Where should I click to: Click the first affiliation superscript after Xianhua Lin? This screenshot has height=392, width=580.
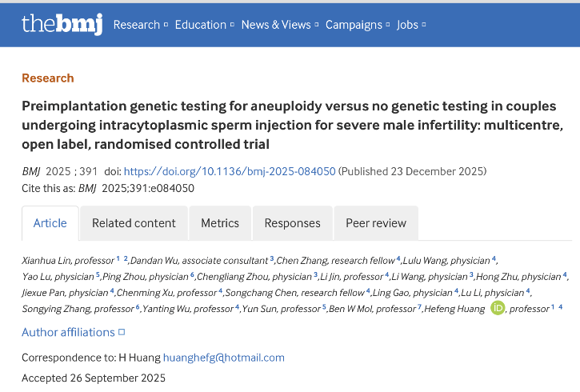tap(118, 258)
